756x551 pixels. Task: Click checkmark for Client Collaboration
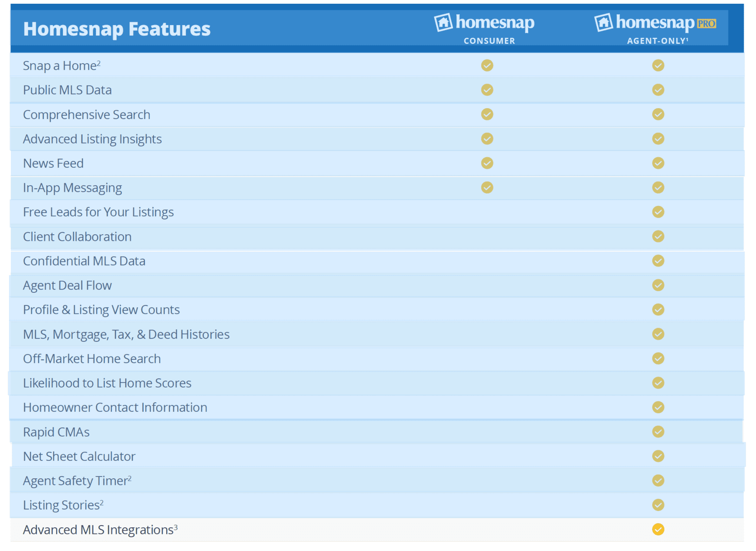(x=658, y=236)
